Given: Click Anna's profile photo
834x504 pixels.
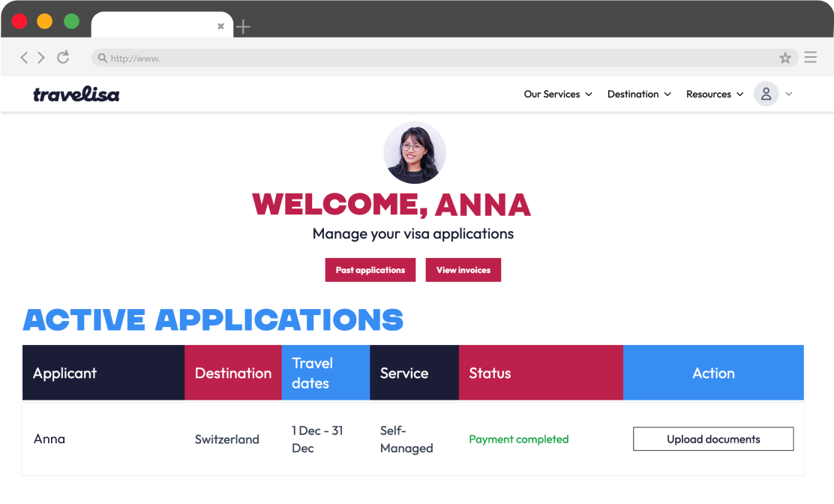Looking at the screenshot, I should pyautogui.click(x=415, y=153).
